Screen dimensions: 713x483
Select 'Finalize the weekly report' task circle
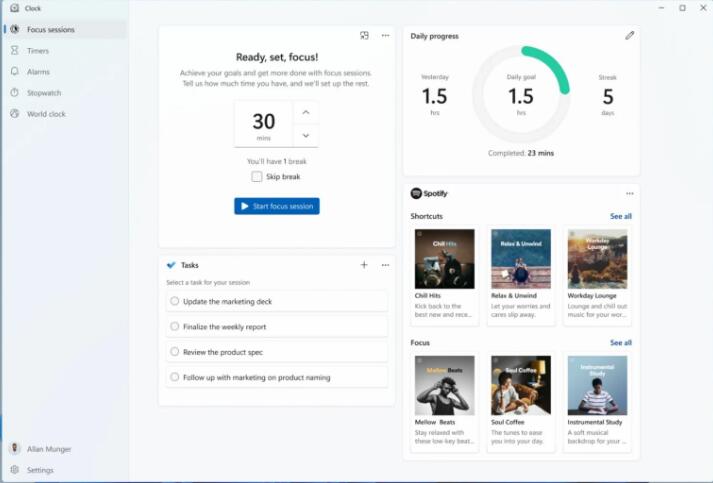coord(175,327)
